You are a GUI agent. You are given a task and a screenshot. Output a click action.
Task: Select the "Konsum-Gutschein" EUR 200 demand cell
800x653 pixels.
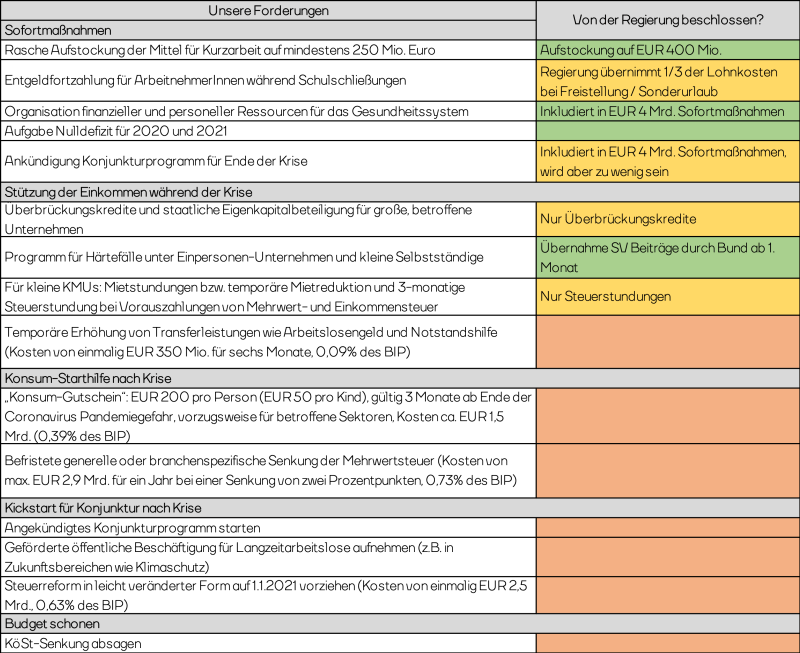(x=268, y=415)
